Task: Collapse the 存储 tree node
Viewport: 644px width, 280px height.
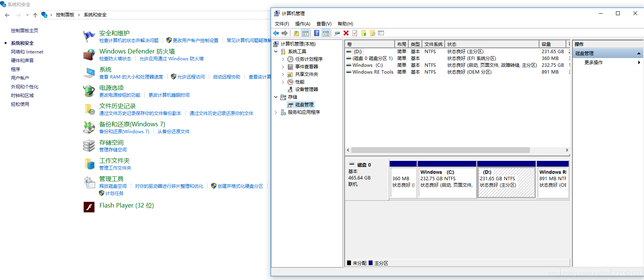Action: pyautogui.click(x=276, y=97)
